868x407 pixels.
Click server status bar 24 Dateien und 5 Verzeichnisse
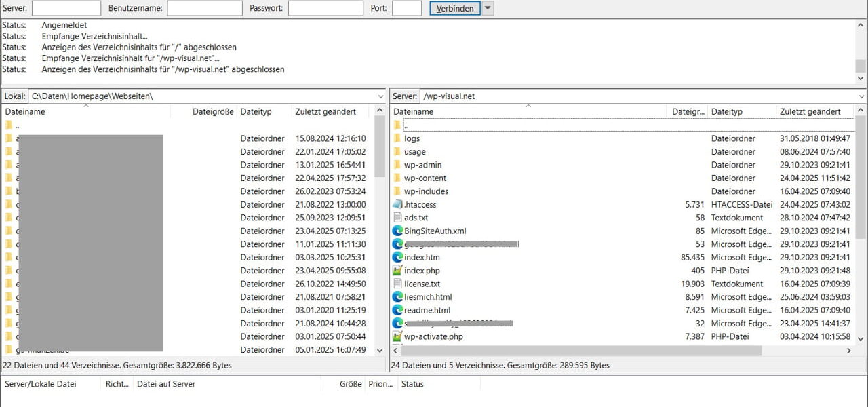click(500, 365)
